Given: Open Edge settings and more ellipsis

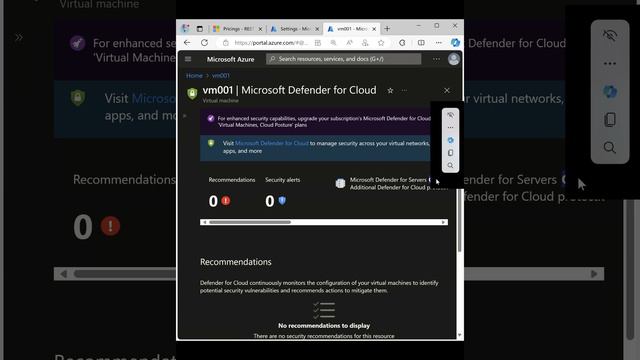Looking at the screenshot, I should 438,43.
